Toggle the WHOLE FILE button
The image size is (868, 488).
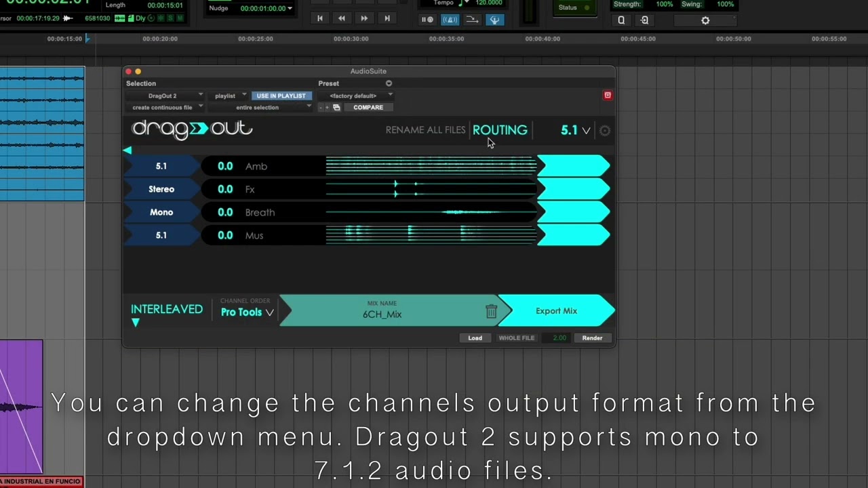coord(517,338)
